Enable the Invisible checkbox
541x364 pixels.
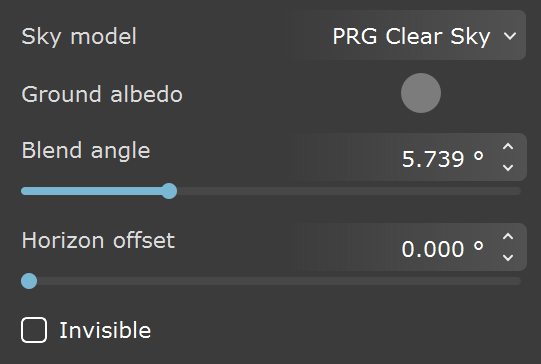click(x=34, y=330)
